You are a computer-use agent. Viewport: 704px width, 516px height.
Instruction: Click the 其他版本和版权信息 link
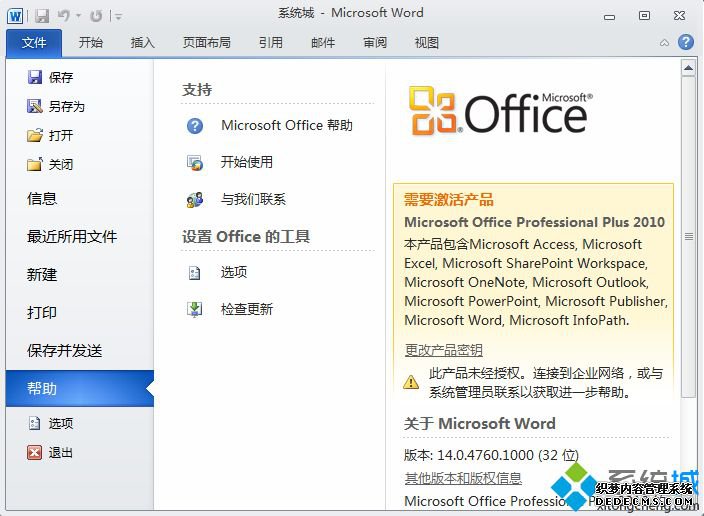click(463, 478)
